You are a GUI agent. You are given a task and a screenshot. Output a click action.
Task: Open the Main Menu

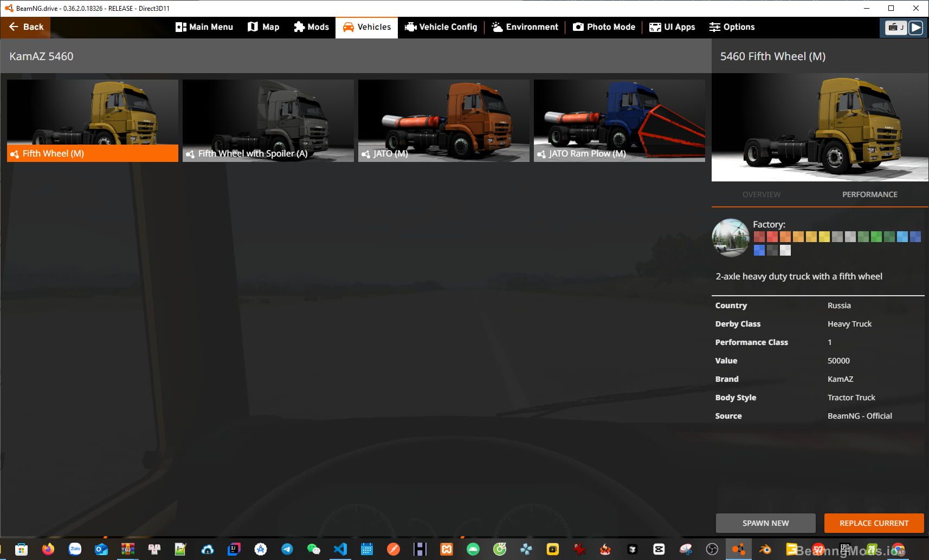click(x=204, y=27)
